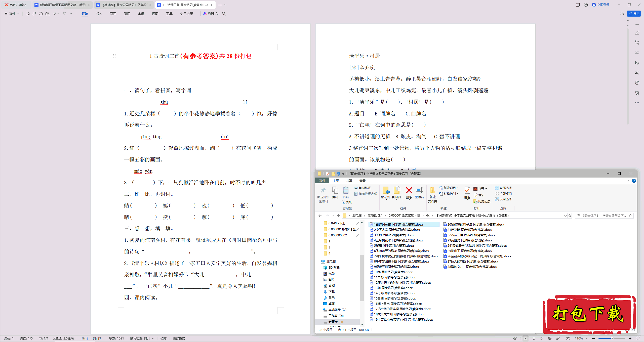Toggle eye protection mode in WPS status bar

[515, 338]
